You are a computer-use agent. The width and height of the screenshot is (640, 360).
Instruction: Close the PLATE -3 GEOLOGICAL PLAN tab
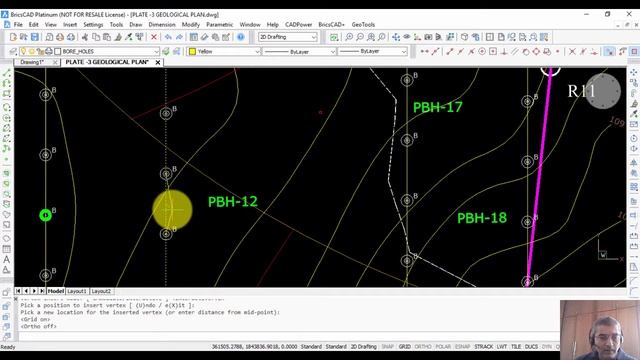pos(158,62)
